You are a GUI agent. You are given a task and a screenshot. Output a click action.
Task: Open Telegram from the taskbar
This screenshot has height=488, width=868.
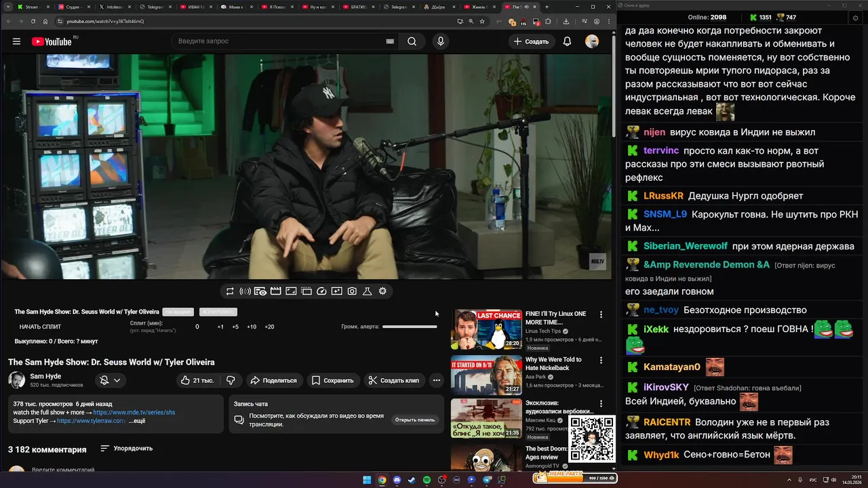(x=487, y=480)
